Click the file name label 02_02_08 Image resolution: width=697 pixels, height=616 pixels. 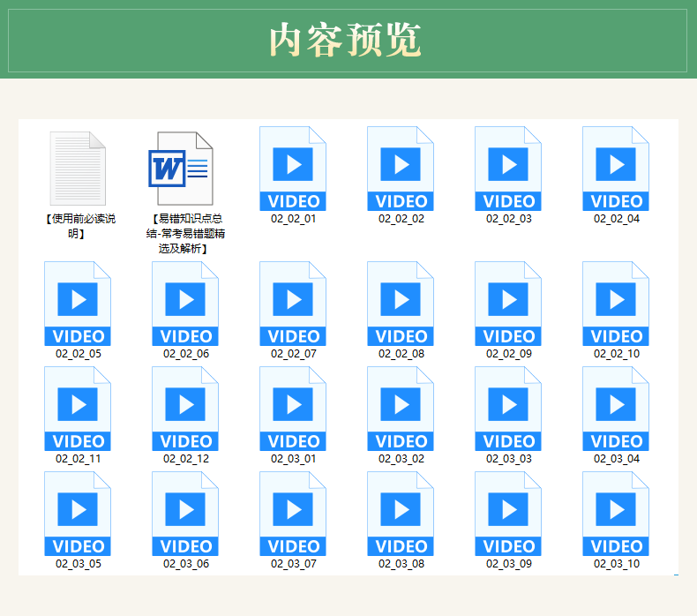point(401,354)
